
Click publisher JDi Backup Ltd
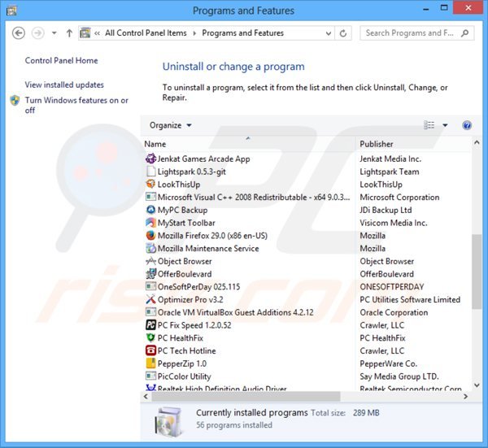[x=386, y=210]
